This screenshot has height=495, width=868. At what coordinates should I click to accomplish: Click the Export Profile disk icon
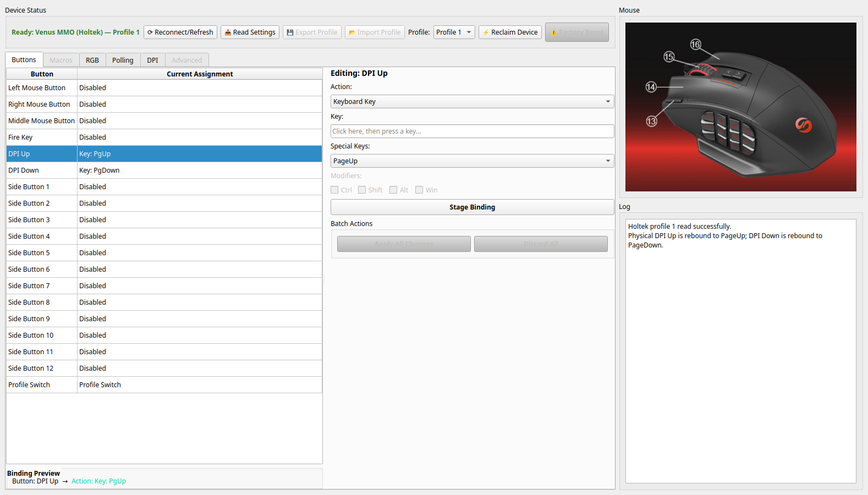(x=290, y=32)
